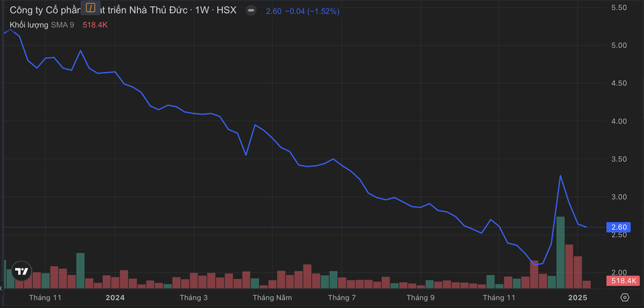Click the blue line's spike peak near 3.30
The width and height of the screenshot is (644, 308).
pyautogui.click(x=560, y=175)
